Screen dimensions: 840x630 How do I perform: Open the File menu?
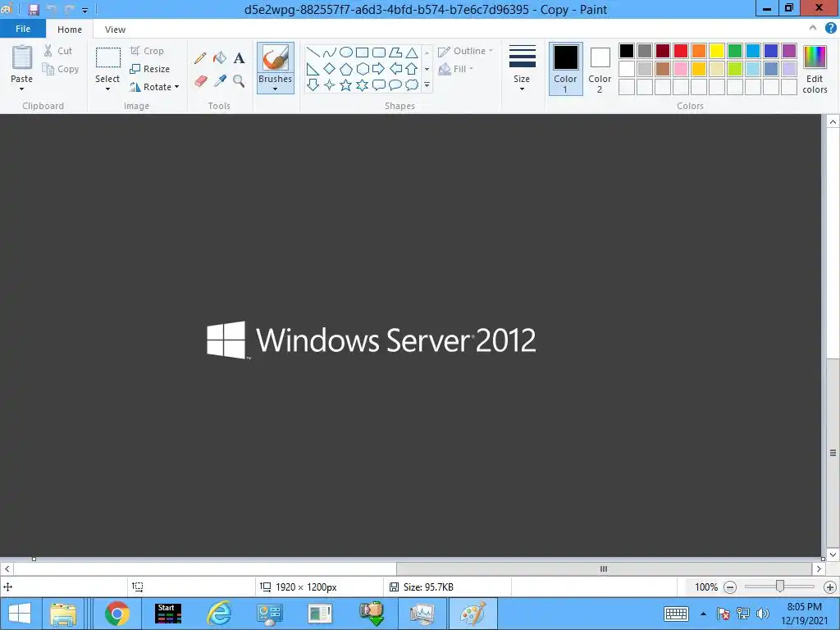coord(23,29)
